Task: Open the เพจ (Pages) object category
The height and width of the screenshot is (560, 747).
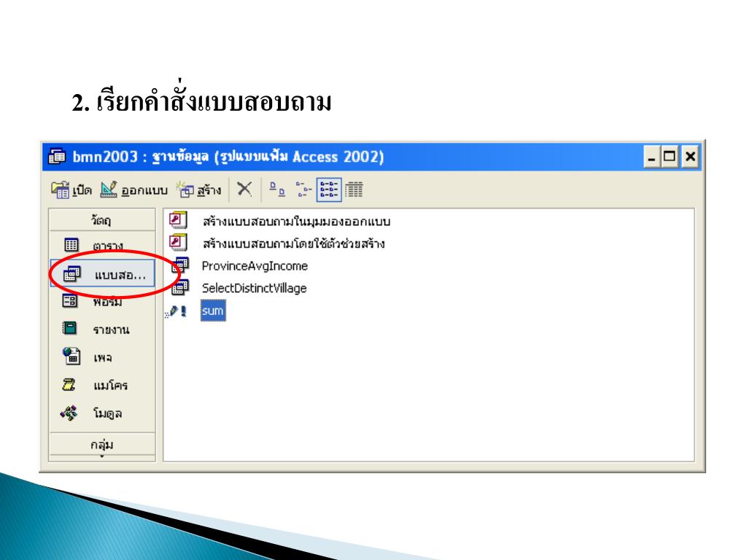Action: tap(102, 357)
